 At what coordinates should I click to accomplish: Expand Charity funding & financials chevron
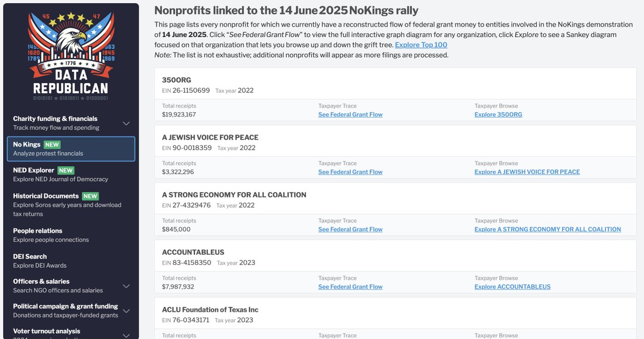pos(127,123)
